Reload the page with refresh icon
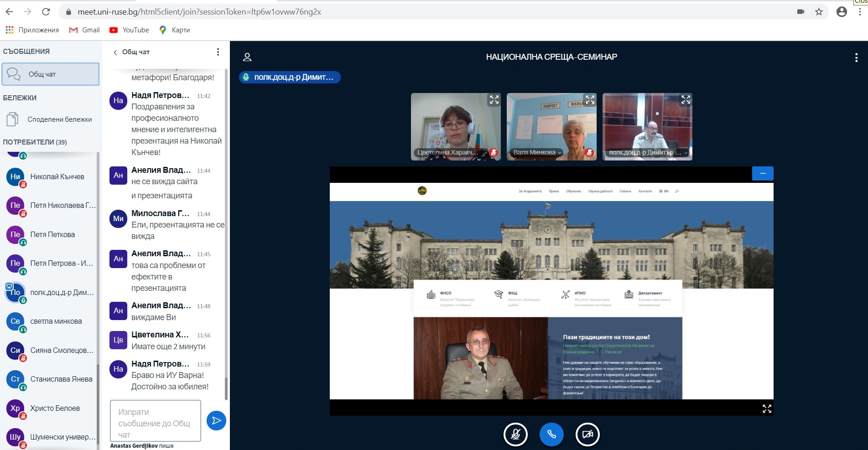868x450 pixels. click(x=46, y=12)
